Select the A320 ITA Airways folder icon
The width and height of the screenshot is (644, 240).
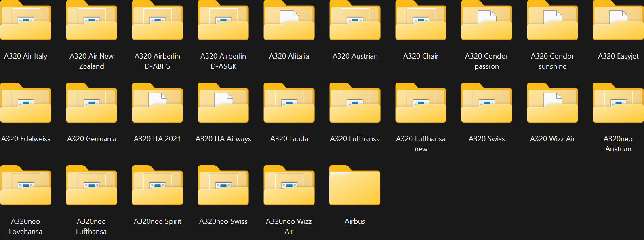[223, 103]
